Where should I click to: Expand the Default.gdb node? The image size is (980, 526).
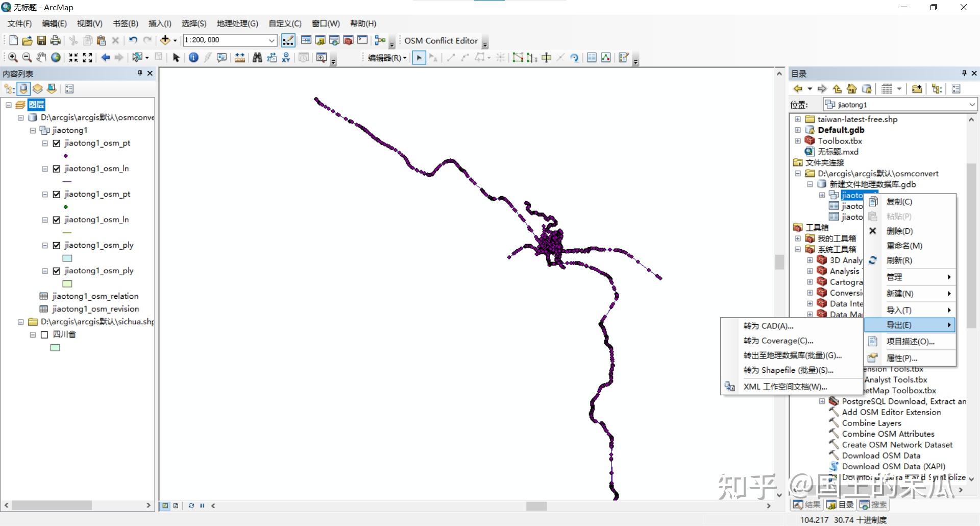(x=798, y=130)
